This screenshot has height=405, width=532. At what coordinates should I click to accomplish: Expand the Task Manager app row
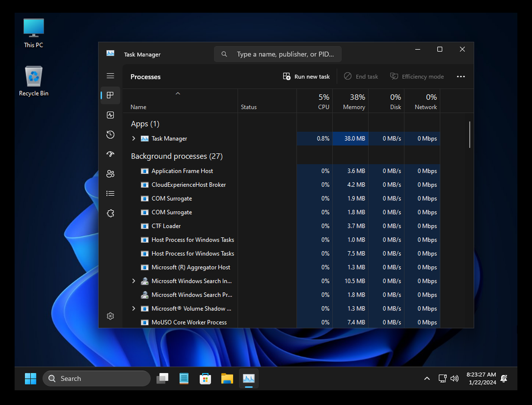pyautogui.click(x=134, y=138)
